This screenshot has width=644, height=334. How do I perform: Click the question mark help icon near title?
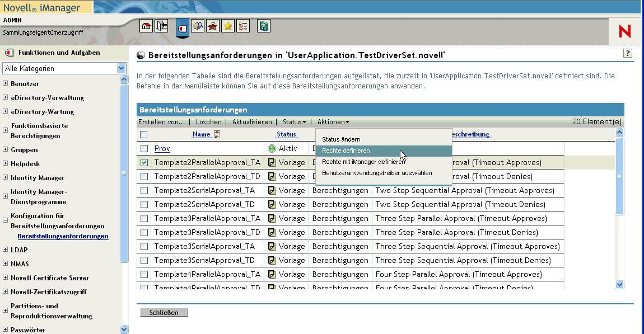628,53
